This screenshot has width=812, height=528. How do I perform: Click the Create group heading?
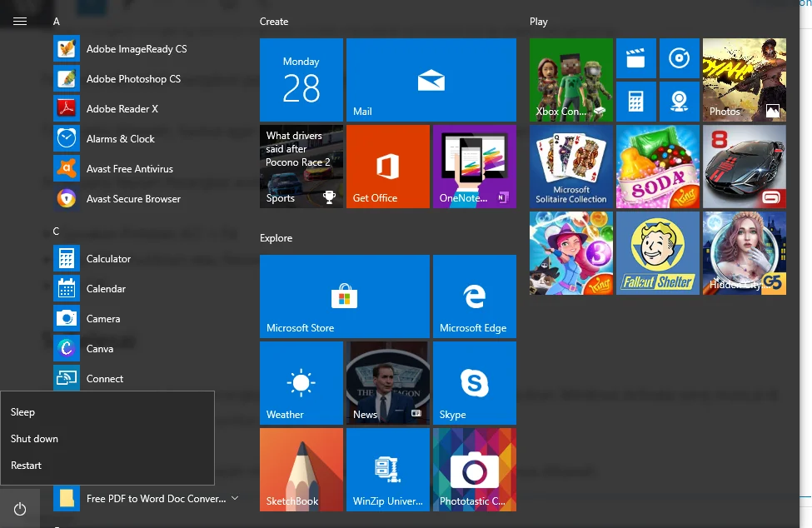(x=274, y=22)
